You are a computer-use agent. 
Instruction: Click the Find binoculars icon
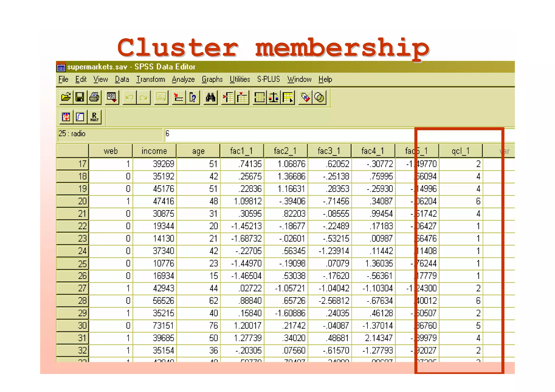click(x=210, y=97)
